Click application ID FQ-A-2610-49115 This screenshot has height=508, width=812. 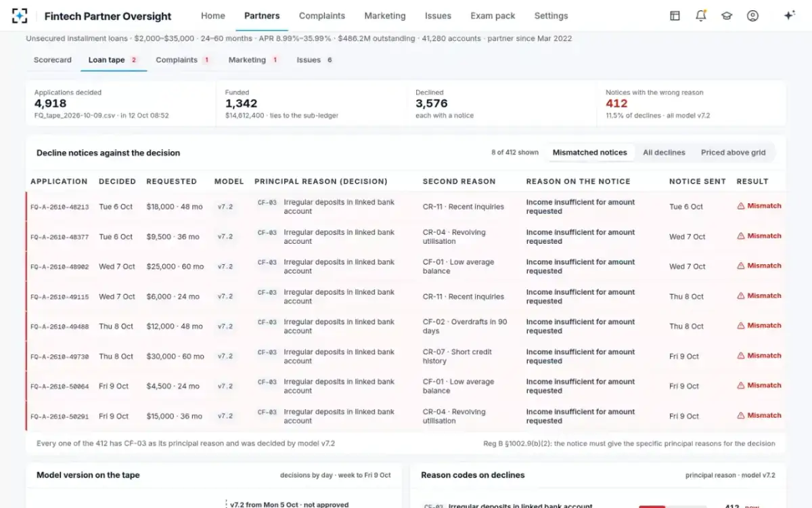[x=60, y=297]
